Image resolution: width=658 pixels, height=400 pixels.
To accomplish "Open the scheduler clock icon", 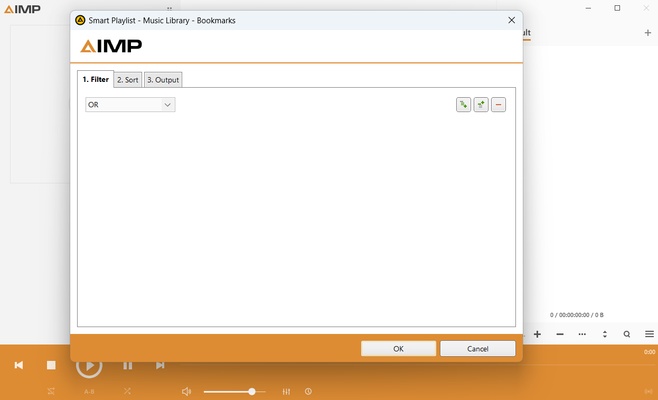I will coord(308,392).
